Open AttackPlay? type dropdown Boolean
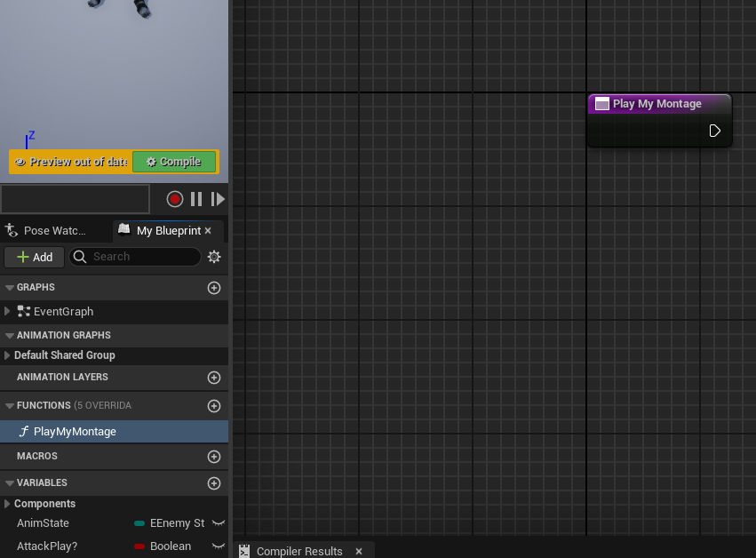 pyautogui.click(x=163, y=546)
